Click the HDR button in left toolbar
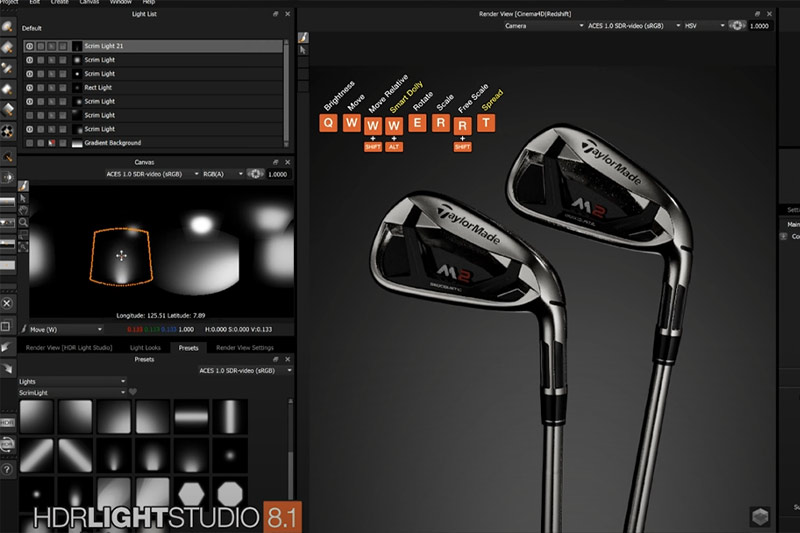 7,423
